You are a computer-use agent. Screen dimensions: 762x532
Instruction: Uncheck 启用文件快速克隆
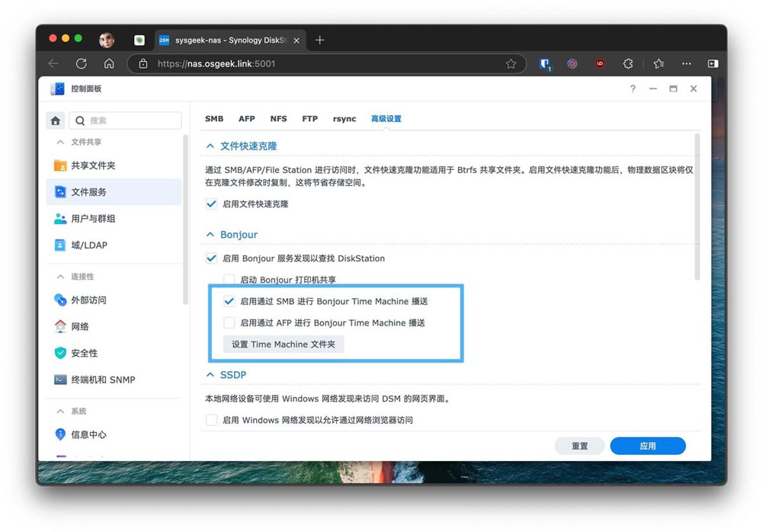click(211, 204)
